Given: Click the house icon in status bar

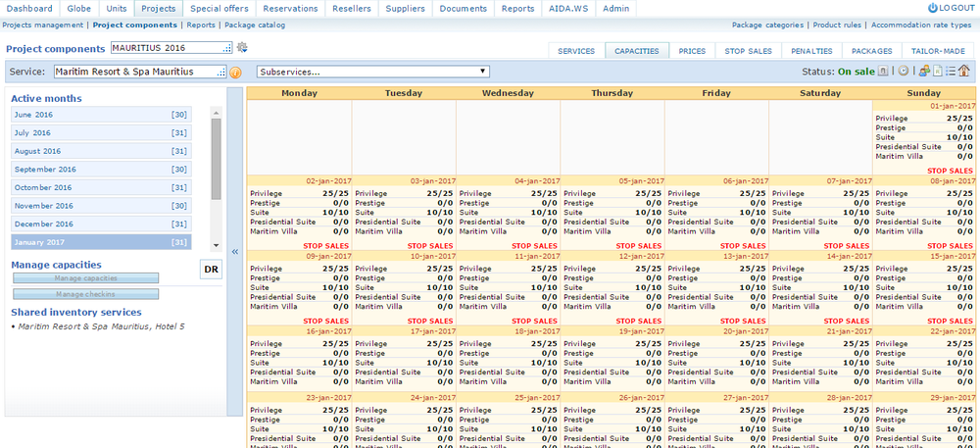Looking at the screenshot, I should (963, 71).
